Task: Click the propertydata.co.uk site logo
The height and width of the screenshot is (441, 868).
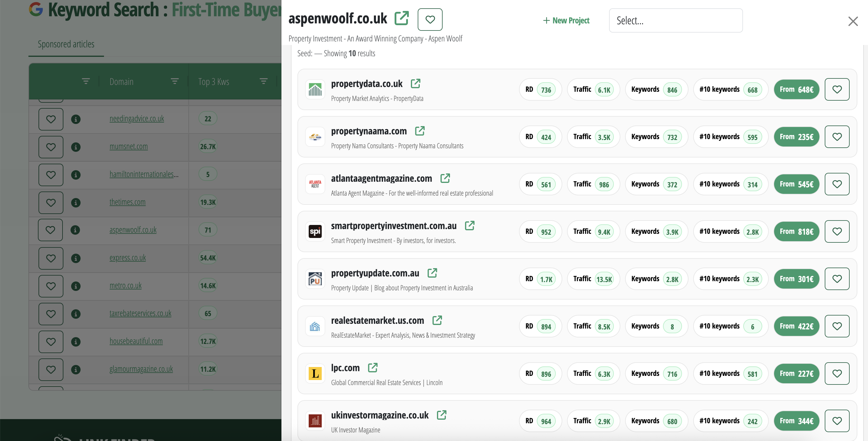Action: pyautogui.click(x=315, y=90)
